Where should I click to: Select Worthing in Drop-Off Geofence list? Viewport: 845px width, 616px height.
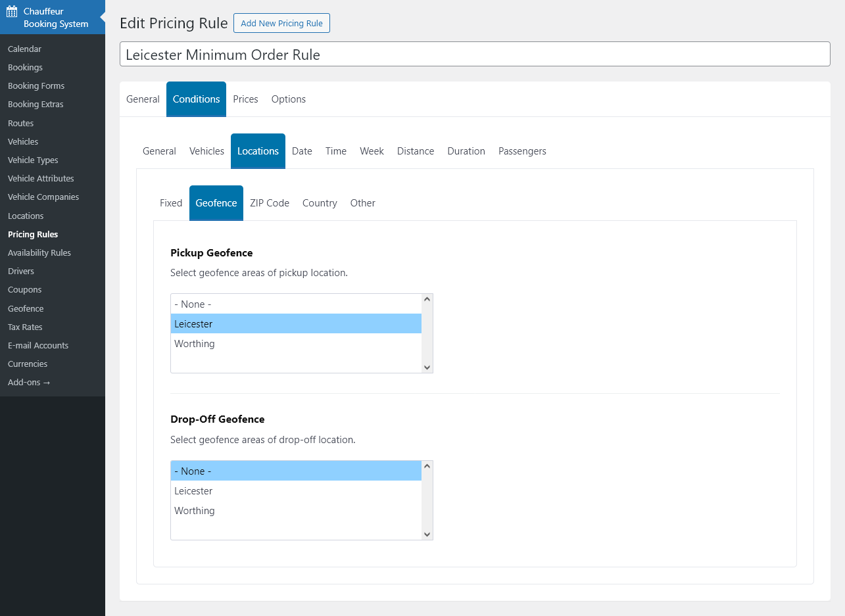[x=195, y=511]
